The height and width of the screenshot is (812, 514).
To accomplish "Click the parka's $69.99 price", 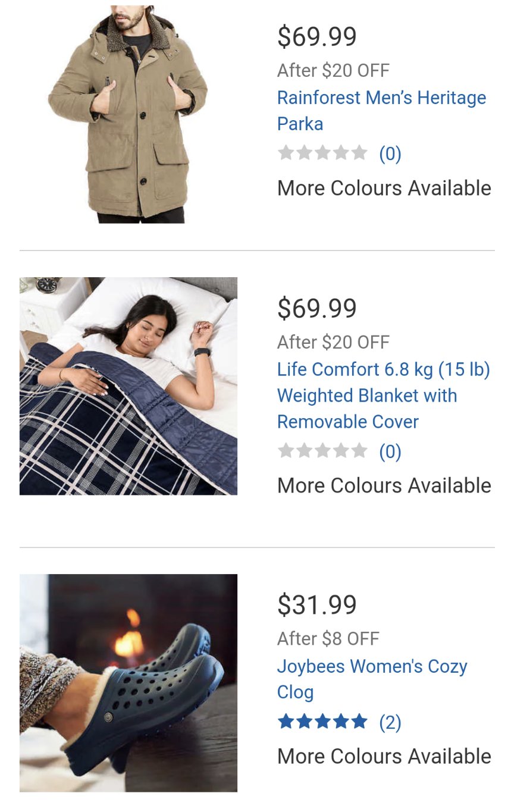I will tap(317, 36).
